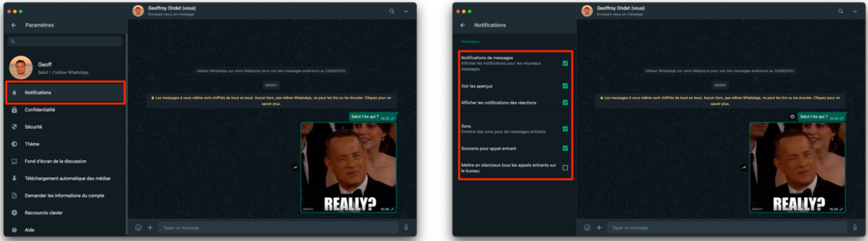Click Geoffroy Ondet's chat header avatar in Notifications window

tap(587, 11)
